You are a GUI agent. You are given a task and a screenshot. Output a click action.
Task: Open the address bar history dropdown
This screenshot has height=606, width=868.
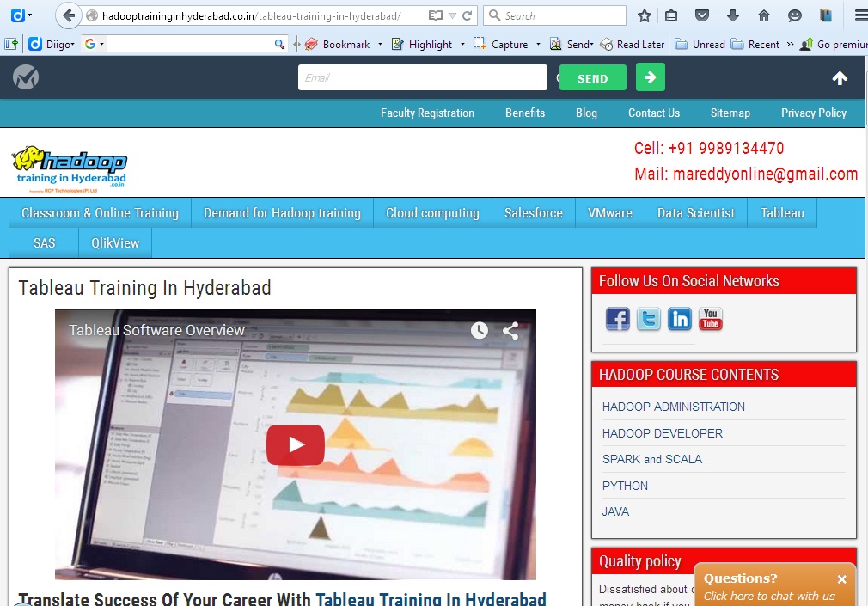452,15
